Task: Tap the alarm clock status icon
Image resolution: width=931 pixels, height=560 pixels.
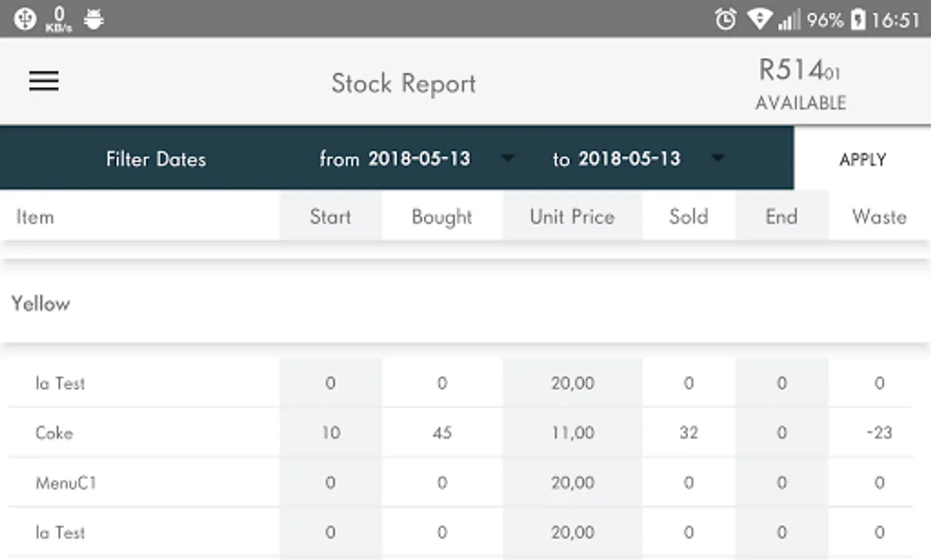Action: point(725,20)
